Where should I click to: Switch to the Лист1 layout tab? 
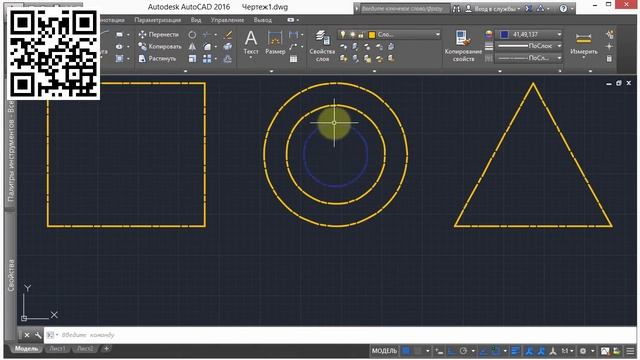tap(57, 349)
